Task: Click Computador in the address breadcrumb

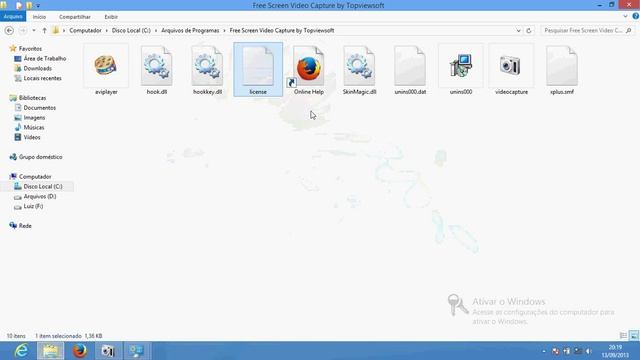Action: [x=85, y=31]
